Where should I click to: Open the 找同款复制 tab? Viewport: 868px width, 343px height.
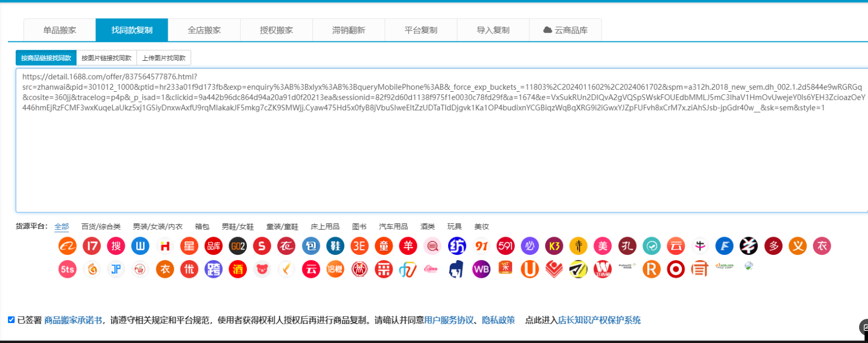pyautogui.click(x=132, y=30)
